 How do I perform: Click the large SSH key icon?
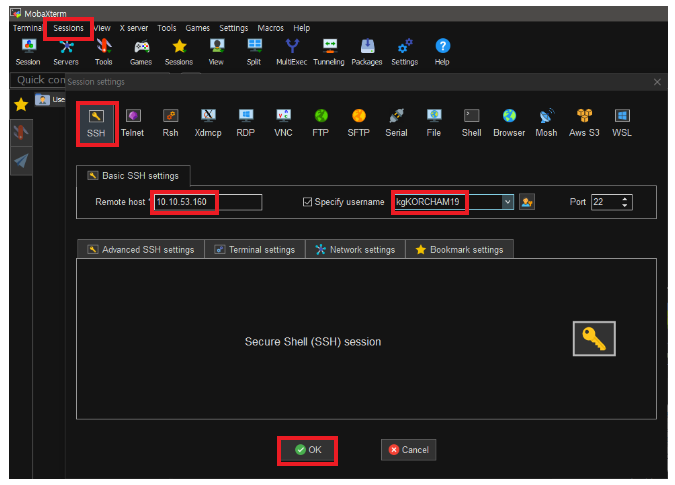(x=594, y=339)
